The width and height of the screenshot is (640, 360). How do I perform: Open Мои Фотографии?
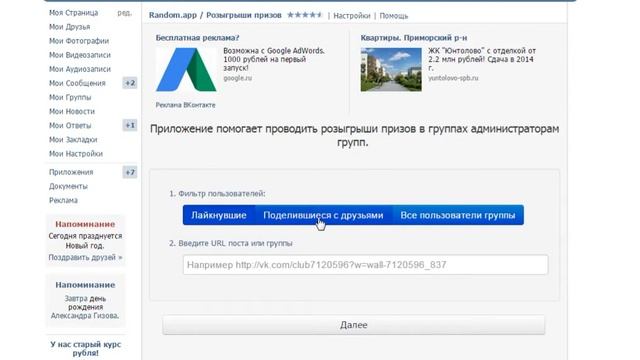79,41
